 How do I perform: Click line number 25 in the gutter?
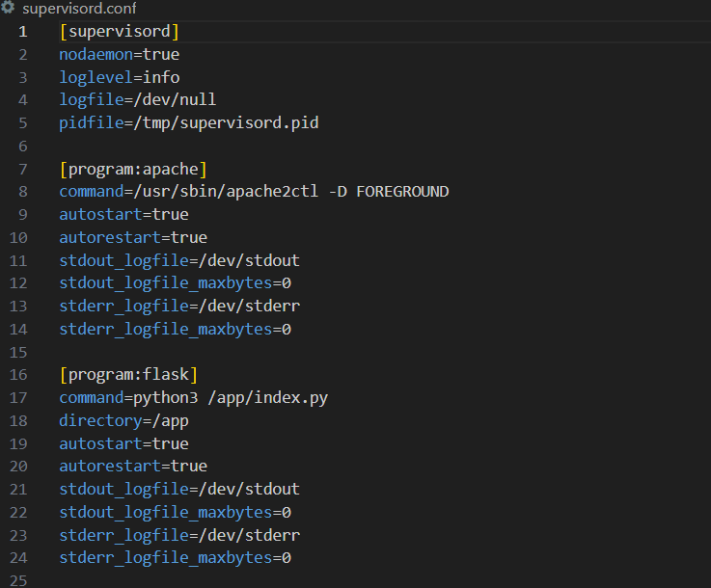pyautogui.click(x=20, y=580)
